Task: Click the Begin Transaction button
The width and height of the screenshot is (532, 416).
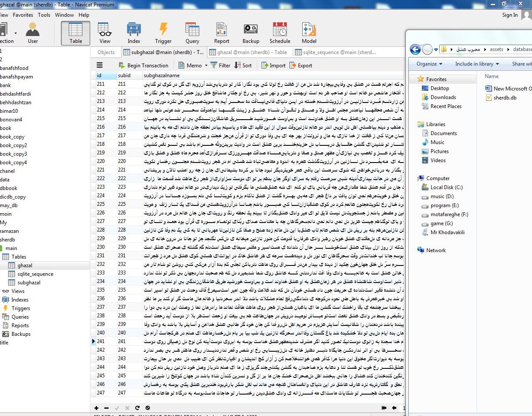Action: coord(143,66)
